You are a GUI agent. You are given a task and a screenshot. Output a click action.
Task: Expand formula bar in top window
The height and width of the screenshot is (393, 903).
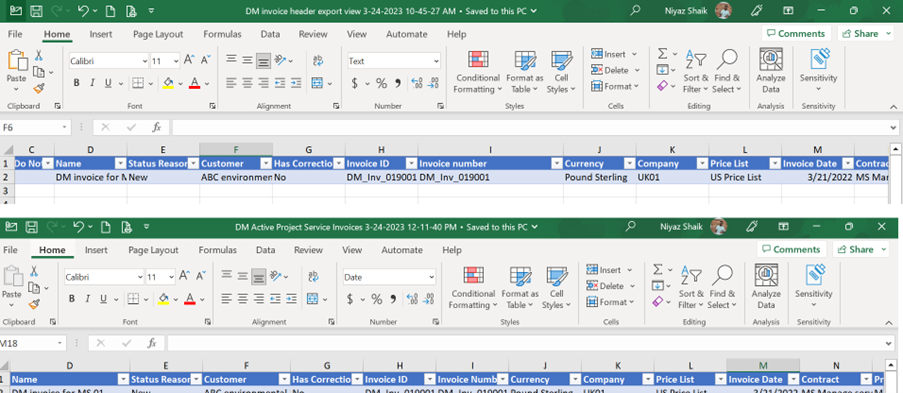(893, 127)
